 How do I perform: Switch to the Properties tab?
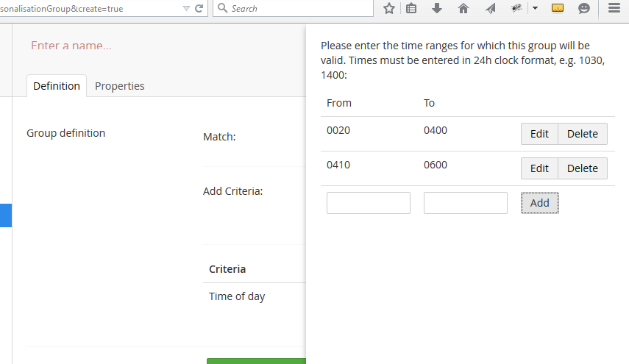(x=119, y=86)
